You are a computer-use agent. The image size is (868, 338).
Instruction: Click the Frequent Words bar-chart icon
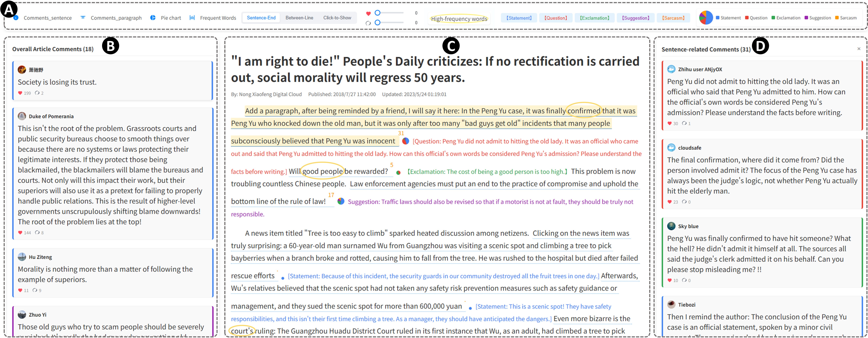click(192, 18)
